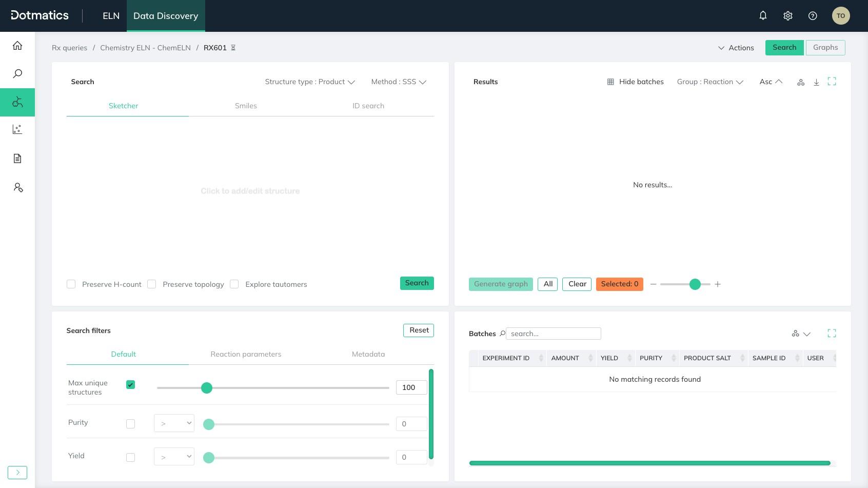
Task: Sort the Purity column
Action: click(x=674, y=358)
